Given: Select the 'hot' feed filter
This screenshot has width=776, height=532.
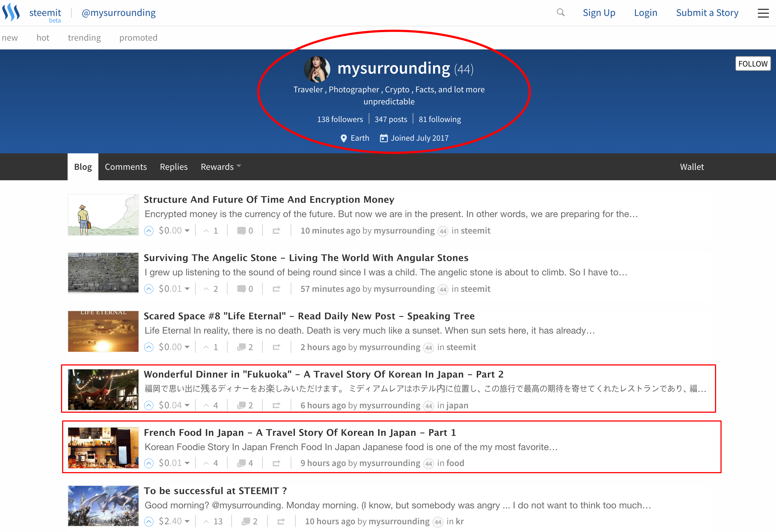Looking at the screenshot, I should 43,38.
